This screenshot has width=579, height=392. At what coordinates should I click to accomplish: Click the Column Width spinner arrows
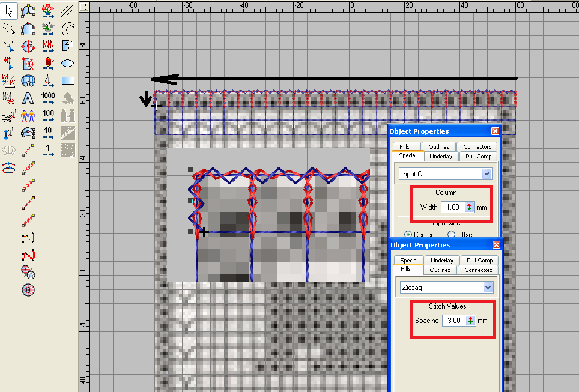470,207
